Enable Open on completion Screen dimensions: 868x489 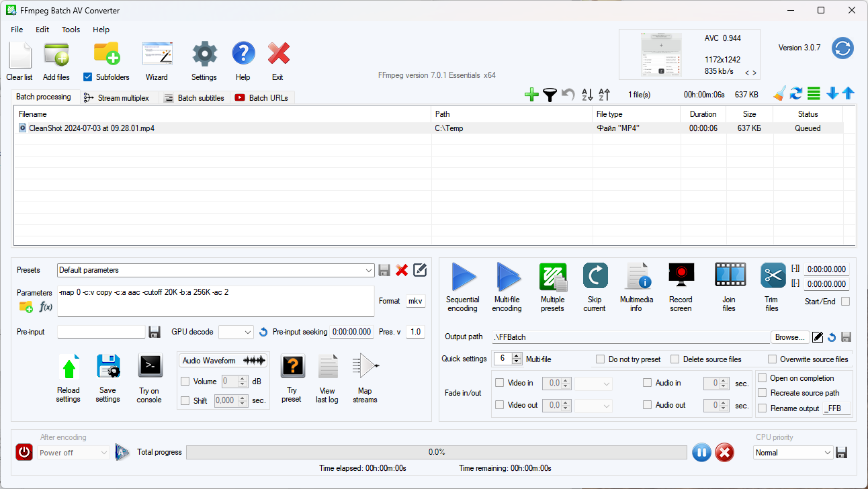[x=762, y=378]
